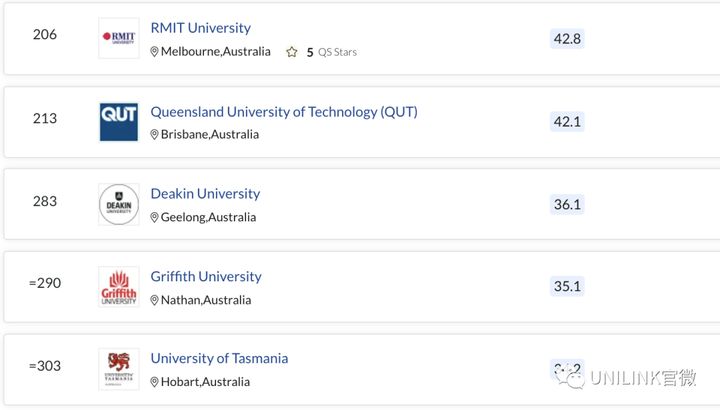Click the 36.1 score badge

(567, 204)
